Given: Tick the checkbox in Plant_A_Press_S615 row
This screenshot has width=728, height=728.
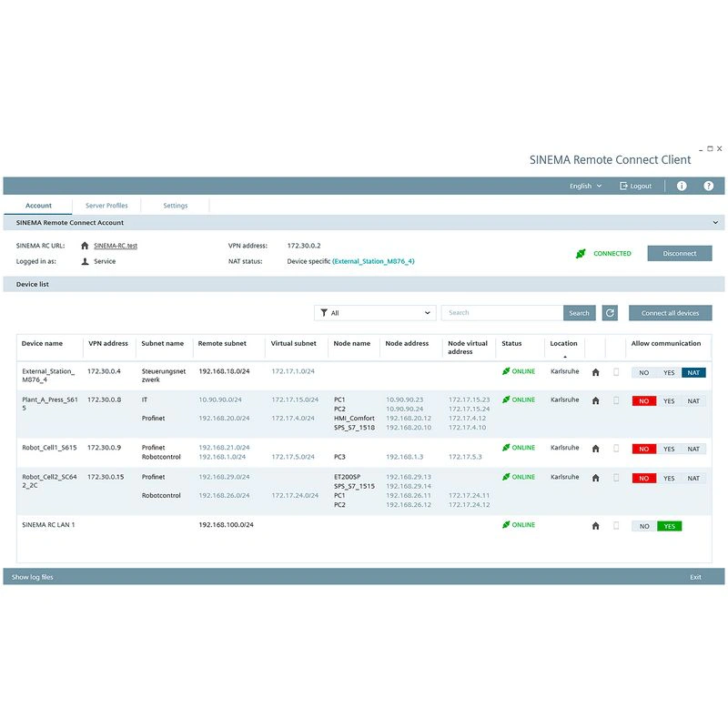Looking at the screenshot, I should coord(616,400).
